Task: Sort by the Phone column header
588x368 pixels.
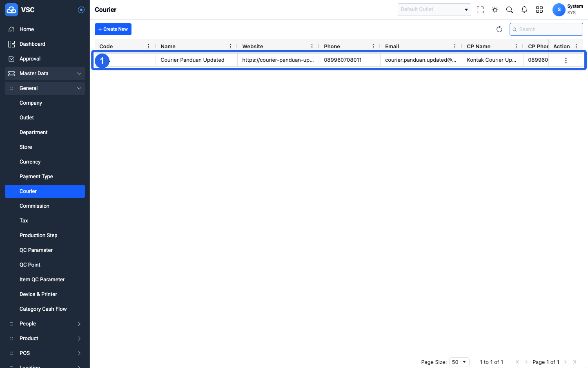Action: coord(332,47)
